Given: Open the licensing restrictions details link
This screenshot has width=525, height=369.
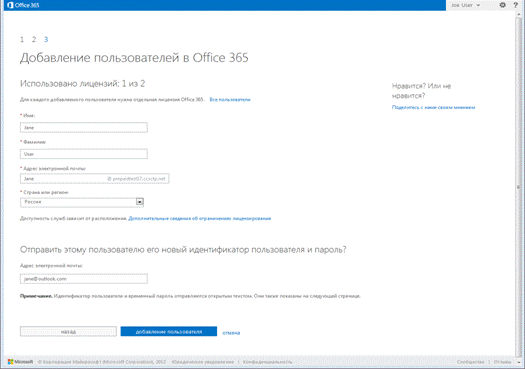Looking at the screenshot, I should tap(200, 218).
